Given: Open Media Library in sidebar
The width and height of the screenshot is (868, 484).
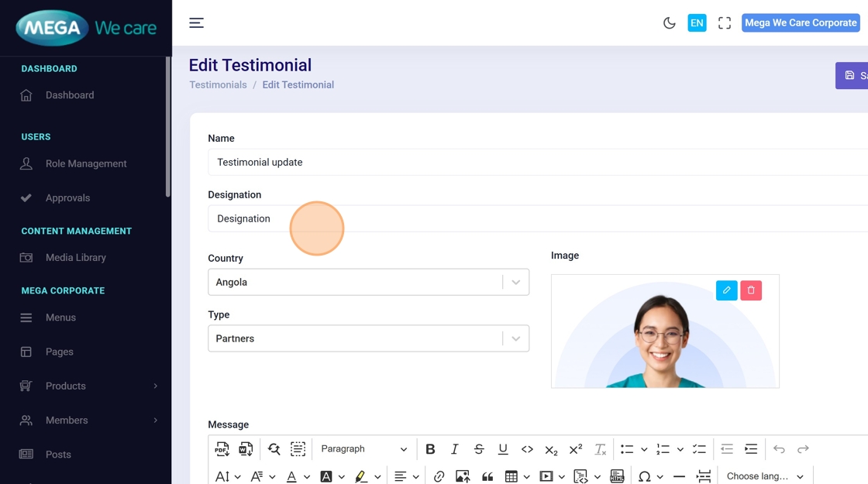Looking at the screenshot, I should (x=75, y=258).
